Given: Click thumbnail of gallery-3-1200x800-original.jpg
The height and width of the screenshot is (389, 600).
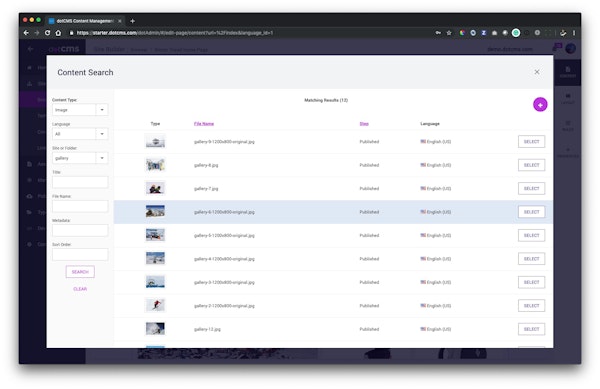Looking at the screenshot, I should pyautogui.click(x=155, y=282).
